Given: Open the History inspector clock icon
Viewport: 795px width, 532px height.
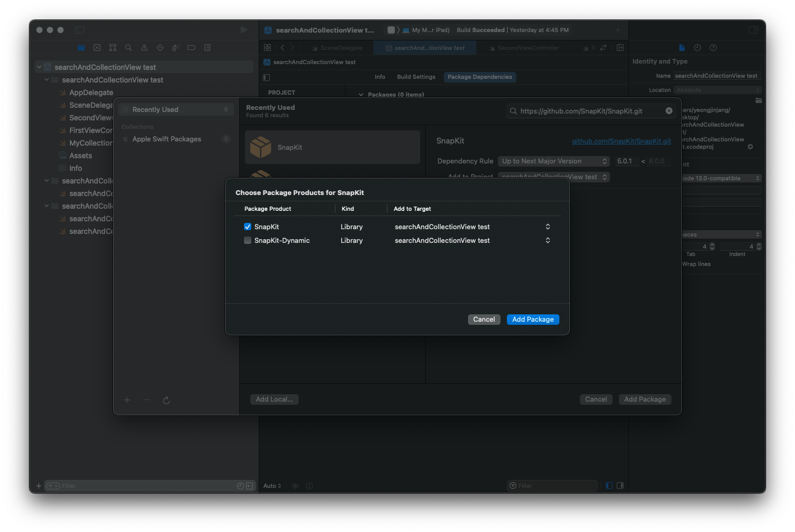Looking at the screenshot, I should [x=697, y=47].
